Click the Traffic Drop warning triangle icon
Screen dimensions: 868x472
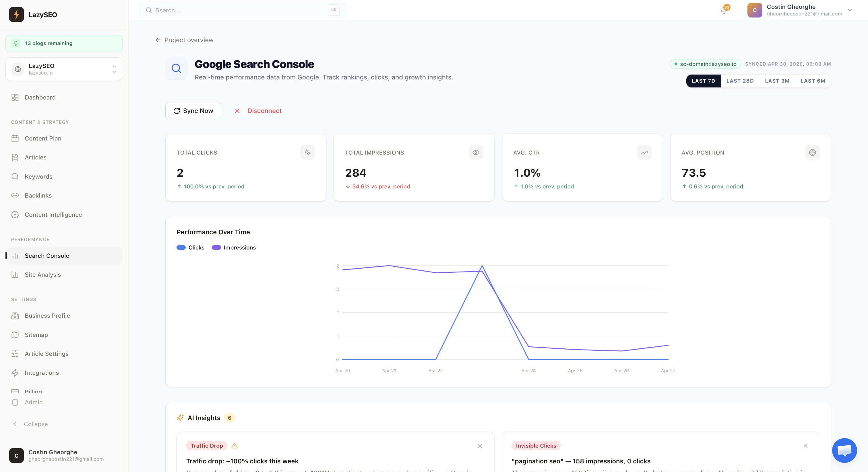pos(235,446)
